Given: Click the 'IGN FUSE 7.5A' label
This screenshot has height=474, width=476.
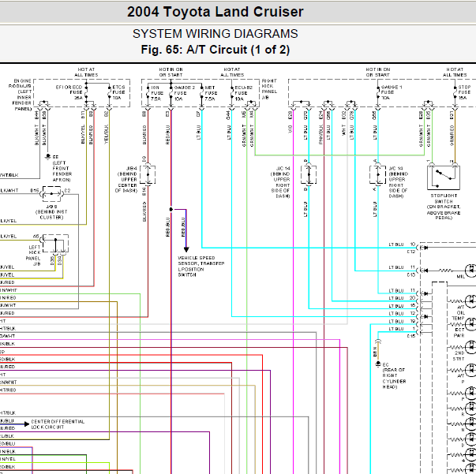Looking at the screenshot, I should coord(157,93).
